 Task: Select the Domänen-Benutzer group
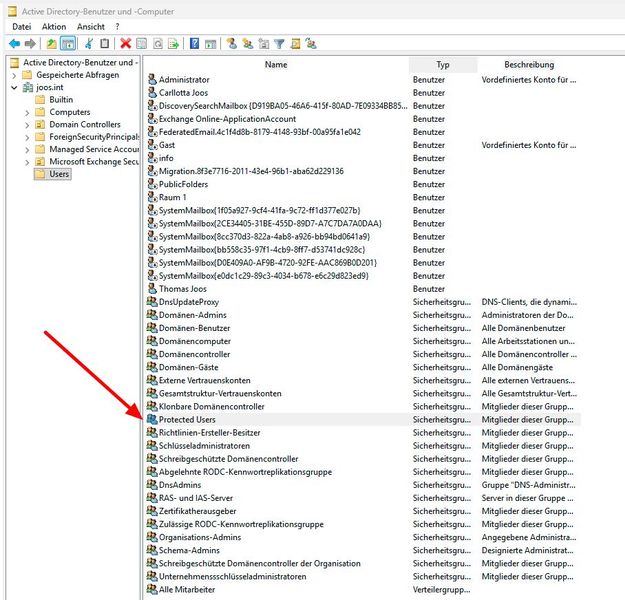tap(195, 328)
